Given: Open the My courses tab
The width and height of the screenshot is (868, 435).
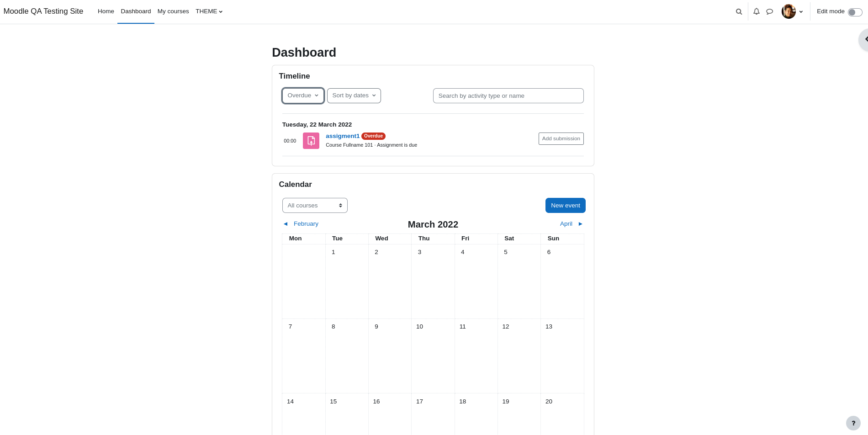Looking at the screenshot, I should coord(173,11).
